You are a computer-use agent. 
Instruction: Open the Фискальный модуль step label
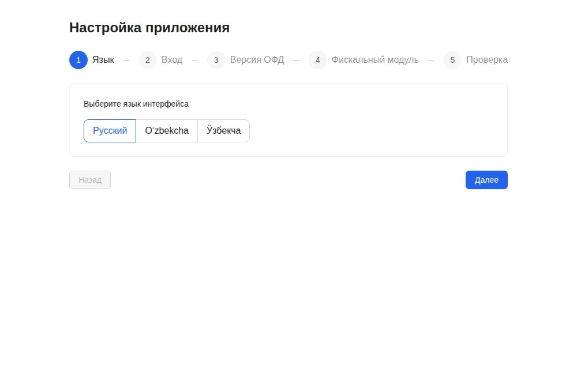[375, 59]
